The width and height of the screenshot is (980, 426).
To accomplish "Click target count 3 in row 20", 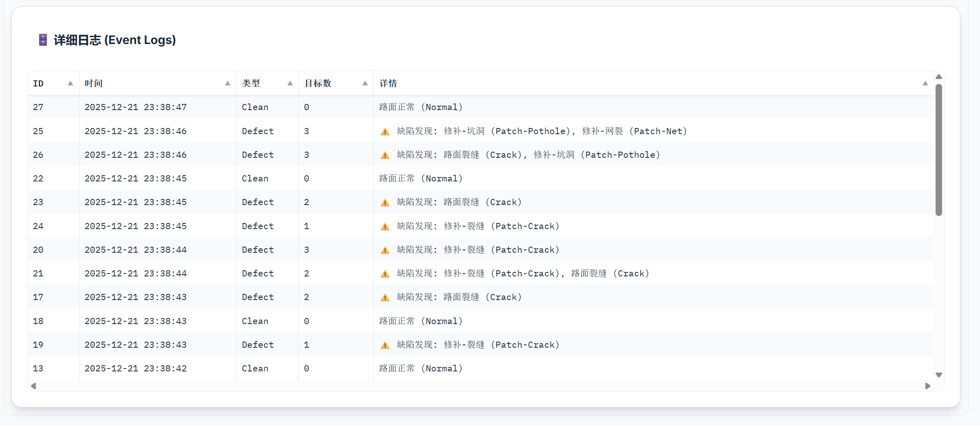I will pyautogui.click(x=306, y=250).
